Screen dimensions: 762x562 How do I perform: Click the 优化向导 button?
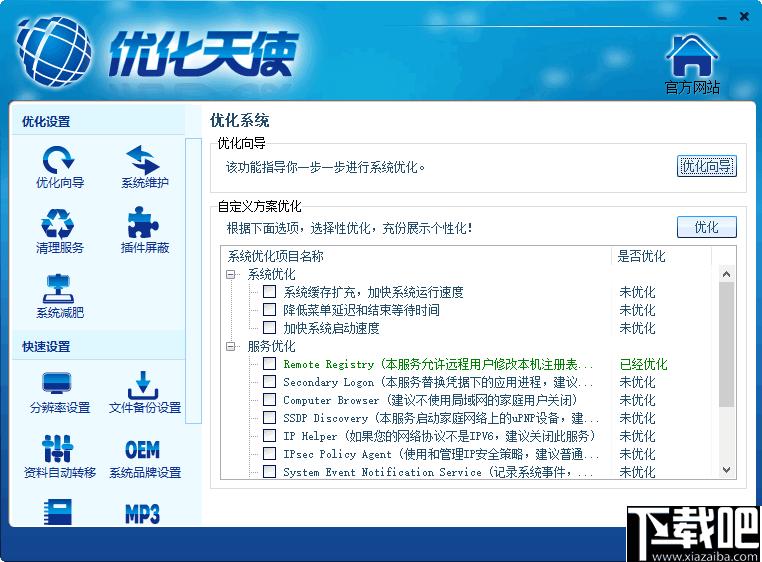click(x=707, y=167)
